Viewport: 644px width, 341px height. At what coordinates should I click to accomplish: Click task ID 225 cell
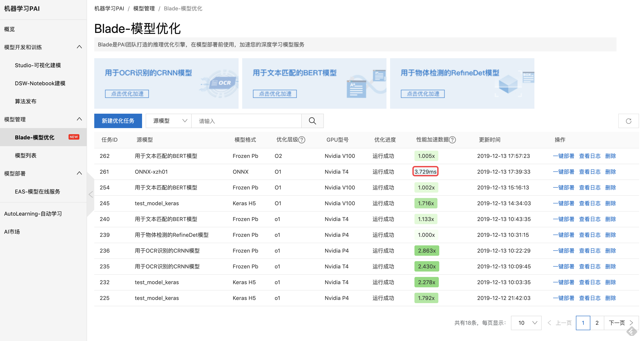click(x=104, y=298)
